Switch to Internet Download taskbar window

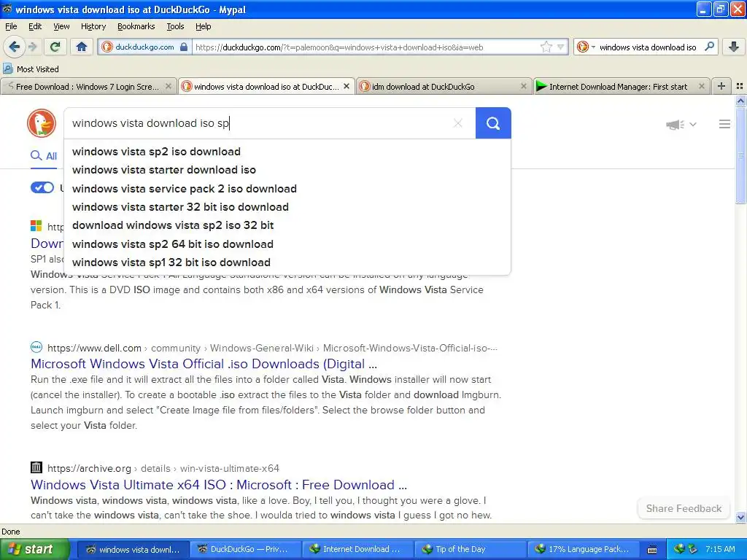[357, 549]
